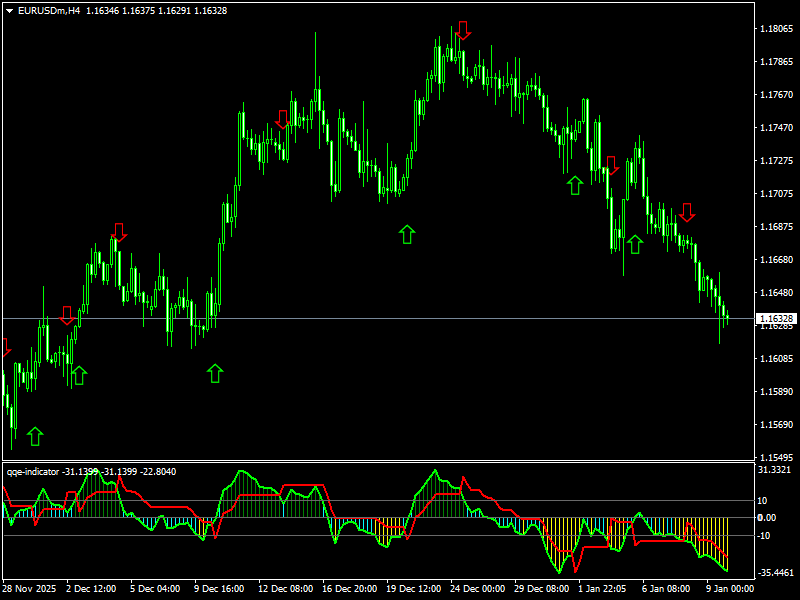The height and width of the screenshot is (600, 800).
Task: Select the red sell arrow at the 24 Dec peak
Action: click(463, 31)
